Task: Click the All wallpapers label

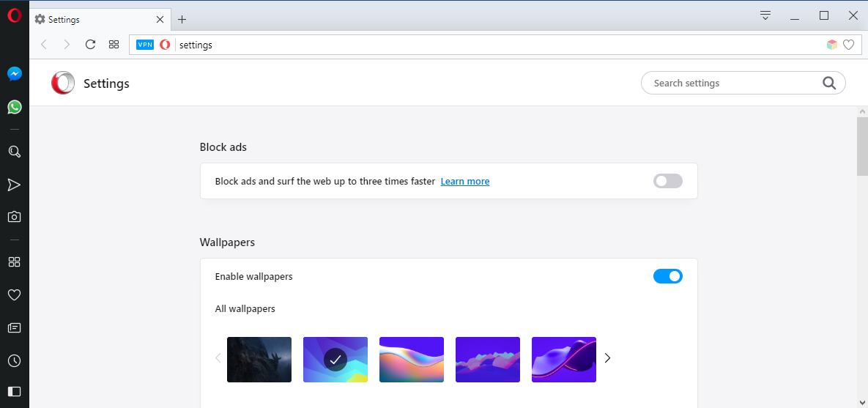Action: coord(245,309)
